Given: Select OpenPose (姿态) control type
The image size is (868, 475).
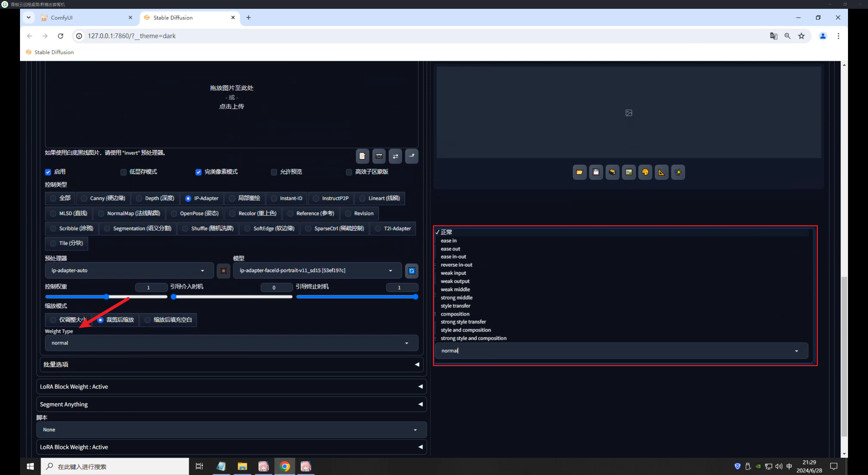Looking at the screenshot, I should point(195,213).
